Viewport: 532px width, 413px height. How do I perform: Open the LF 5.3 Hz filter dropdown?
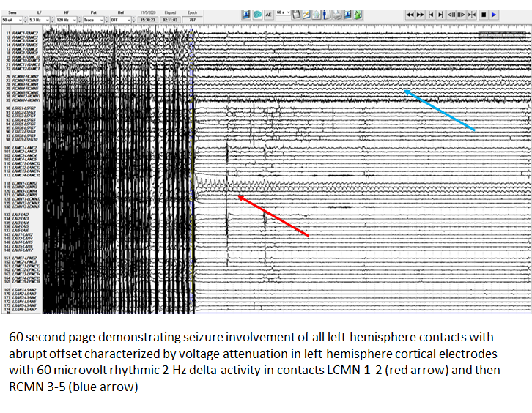[x=48, y=19]
